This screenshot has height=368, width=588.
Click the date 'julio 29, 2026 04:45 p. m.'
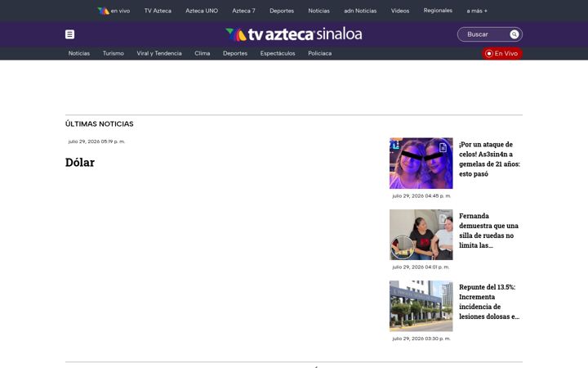pyautogui.click(x=421, y=196)
